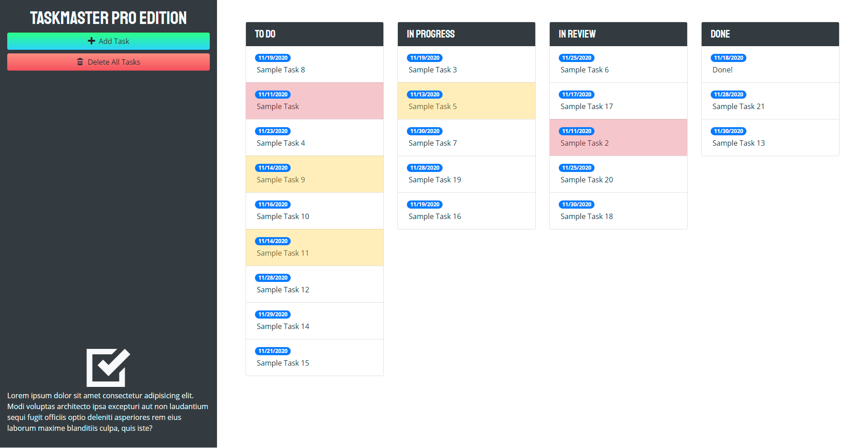The image size is (868, 448).
Task: Select the overdue pink Sample Task card
Action: [x=314, y=100]
